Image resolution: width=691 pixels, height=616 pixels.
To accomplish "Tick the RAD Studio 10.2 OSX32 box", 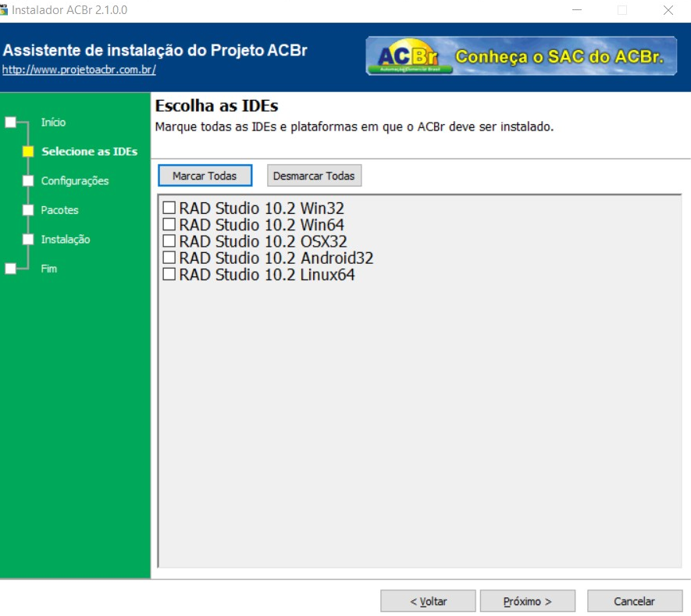I will click(169, 241).
